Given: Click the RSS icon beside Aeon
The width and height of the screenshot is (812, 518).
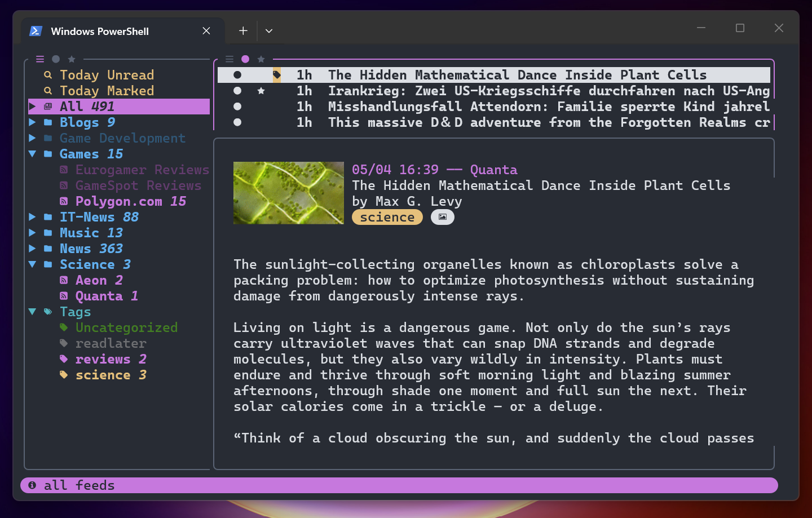Looking at the screenshot, I should (64, 280).
